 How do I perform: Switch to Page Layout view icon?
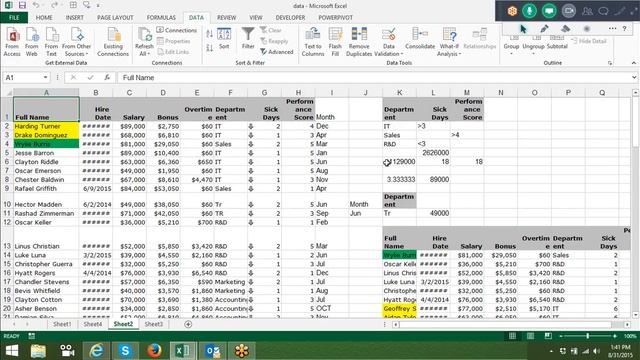(530, 336)
